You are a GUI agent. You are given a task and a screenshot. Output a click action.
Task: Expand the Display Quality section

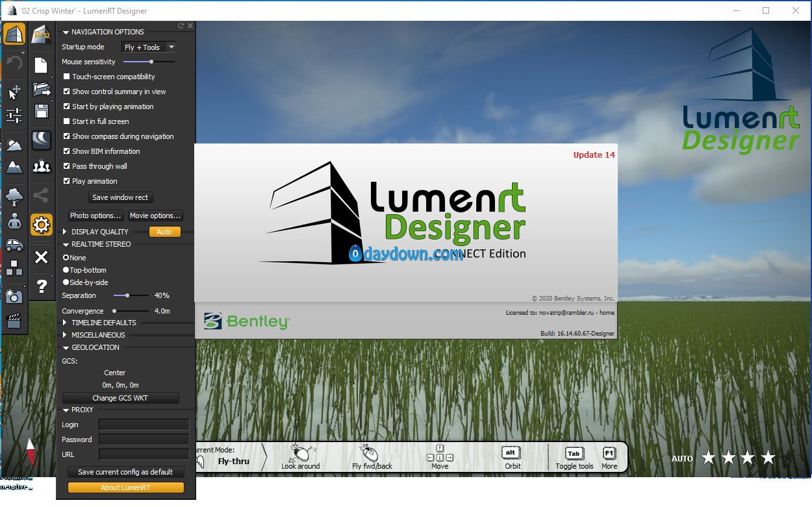pyautogui.click(x=65, y=232)
